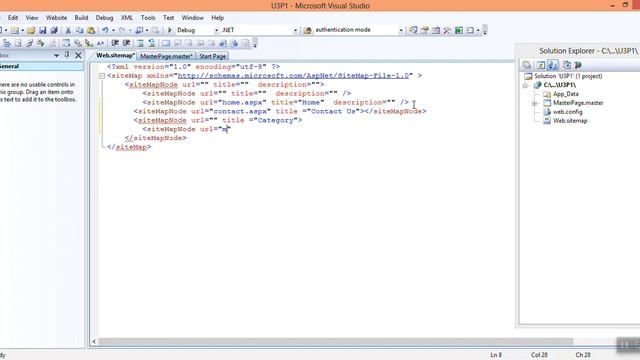Collapse the C:\...\U3P1\ project node
Screen dimensions: 640x360
tap(526, 85)
